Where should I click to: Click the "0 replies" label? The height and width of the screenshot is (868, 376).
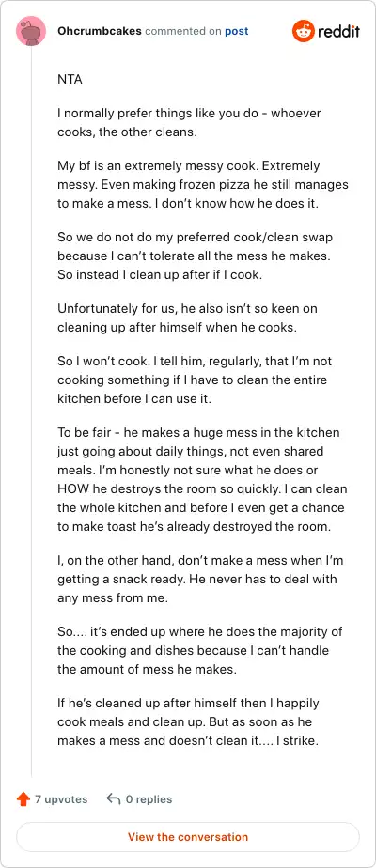click(x=149, y=799)
